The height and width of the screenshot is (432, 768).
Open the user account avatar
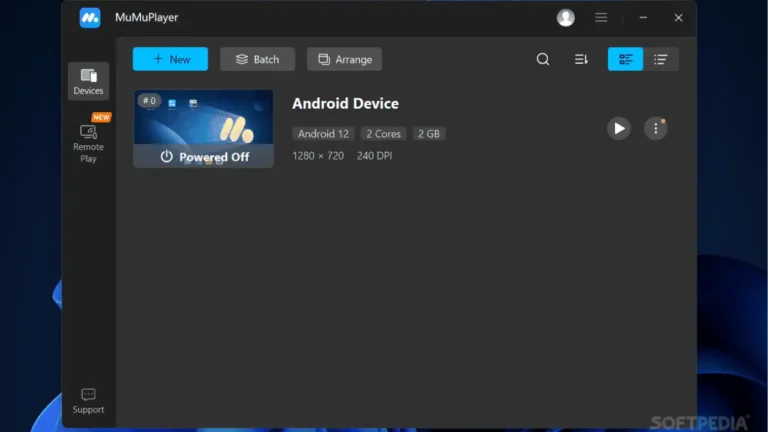[x=566, y=18]
